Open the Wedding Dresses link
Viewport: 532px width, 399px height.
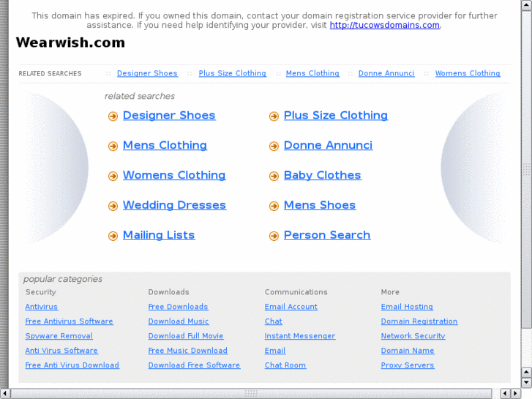[x=174, y=205]
